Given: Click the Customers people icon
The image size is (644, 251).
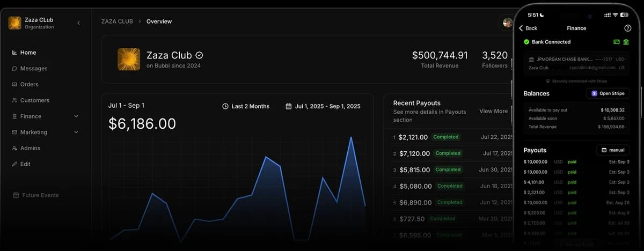Looking at the screenshot, I should point(14,100).
